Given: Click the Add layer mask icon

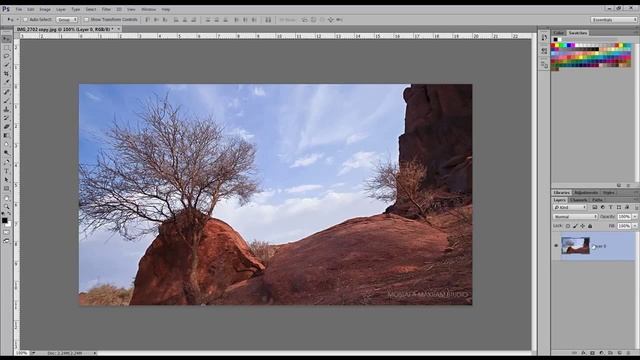Looking at the screenshot, I should coord(592,353).
